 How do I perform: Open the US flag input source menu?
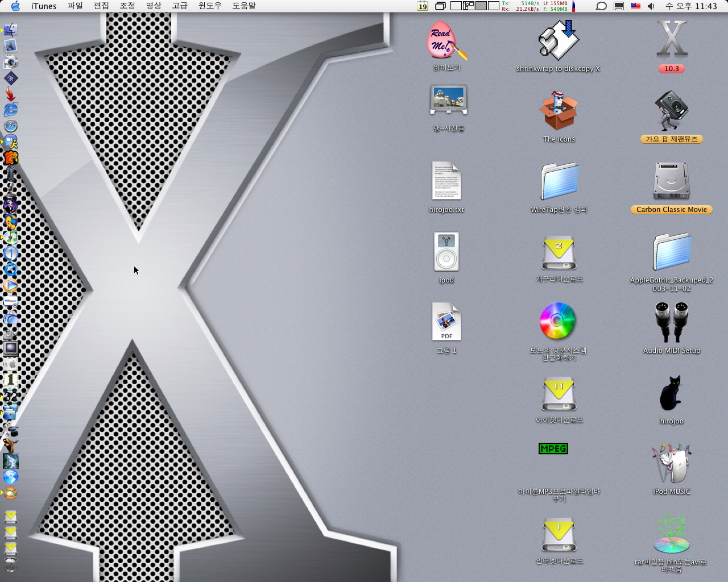tap(636, 6)
